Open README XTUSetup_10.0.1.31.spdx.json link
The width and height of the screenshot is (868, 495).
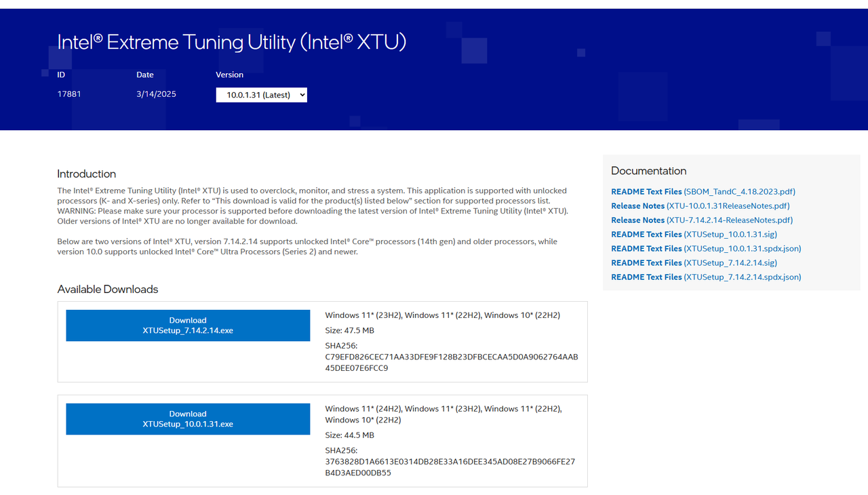(x=706, y=249)
